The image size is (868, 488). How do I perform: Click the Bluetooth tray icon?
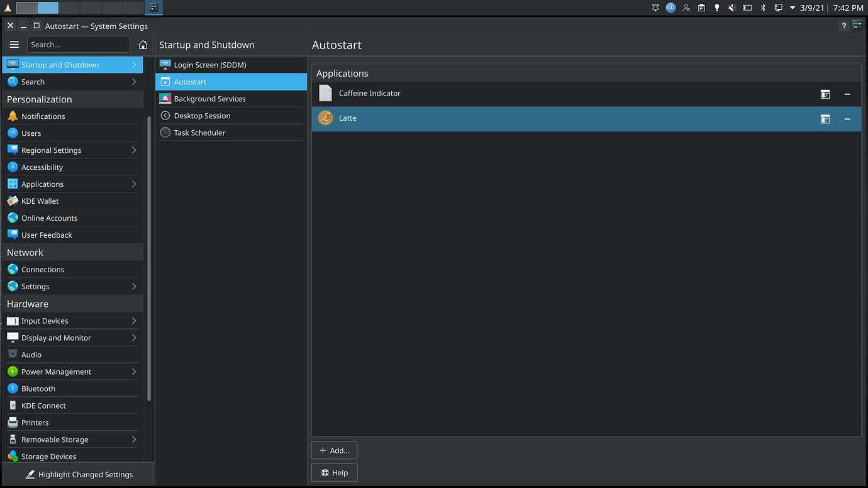[x=763, y=8]
